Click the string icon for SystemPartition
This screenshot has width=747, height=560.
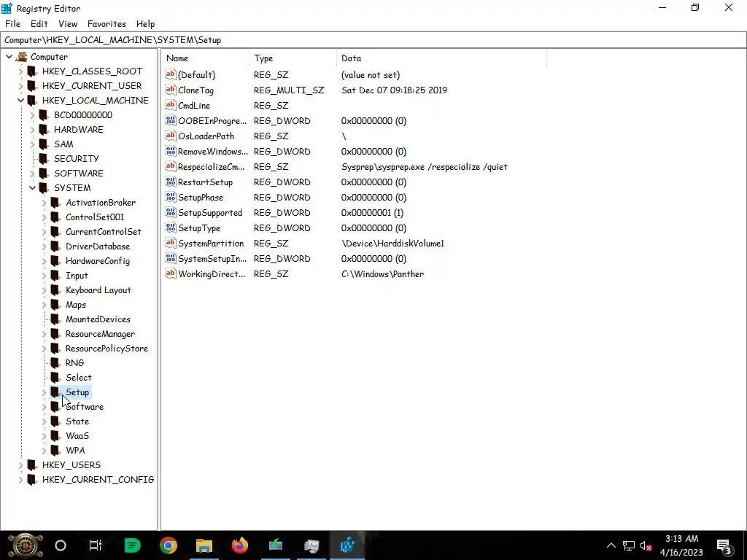[171, 244]
